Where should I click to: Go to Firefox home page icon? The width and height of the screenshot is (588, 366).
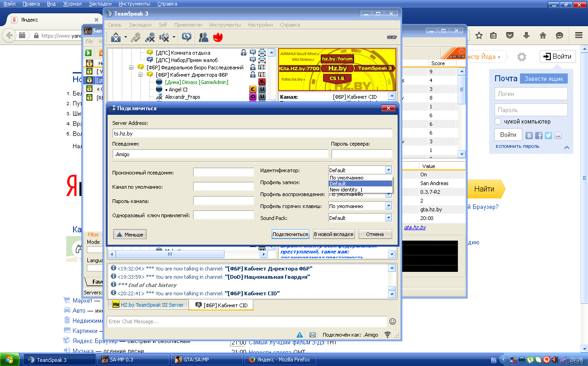[543, 35]
